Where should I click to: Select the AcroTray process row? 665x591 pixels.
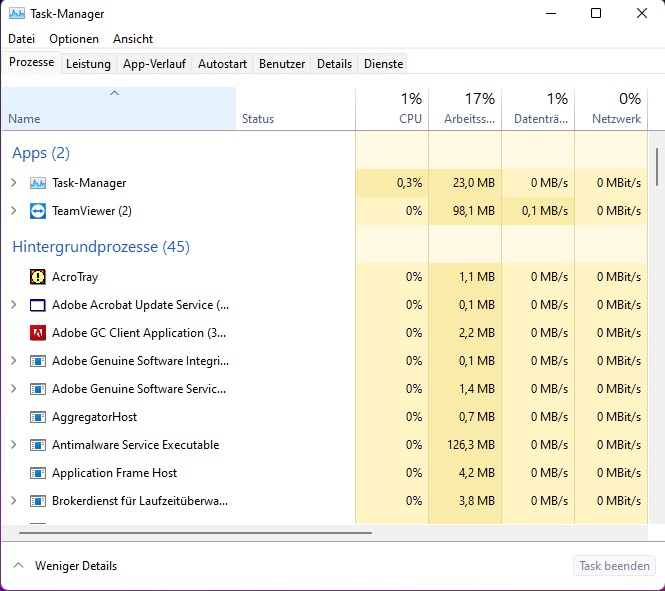[x=325, y=277]
